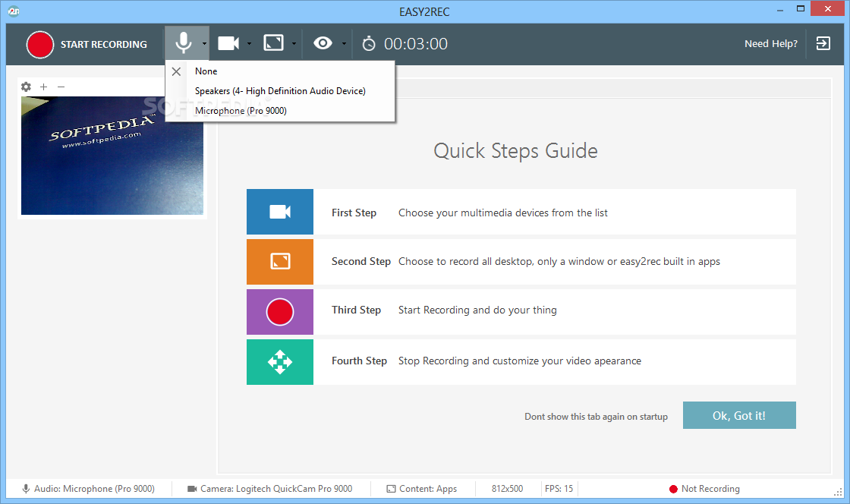Click the stopwatch timer icon
850x504 pixels.
pyautogui.click(x=369, y=43)
